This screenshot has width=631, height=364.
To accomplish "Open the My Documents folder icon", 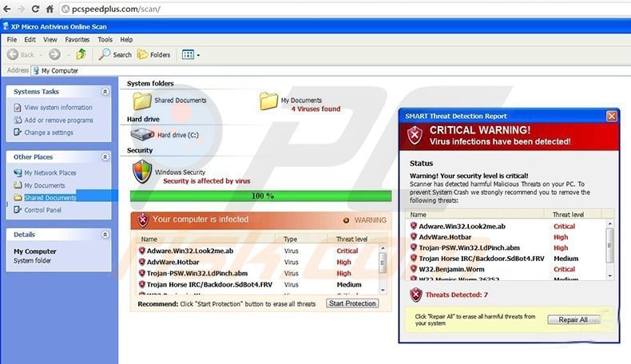I will tap(268, 101).
